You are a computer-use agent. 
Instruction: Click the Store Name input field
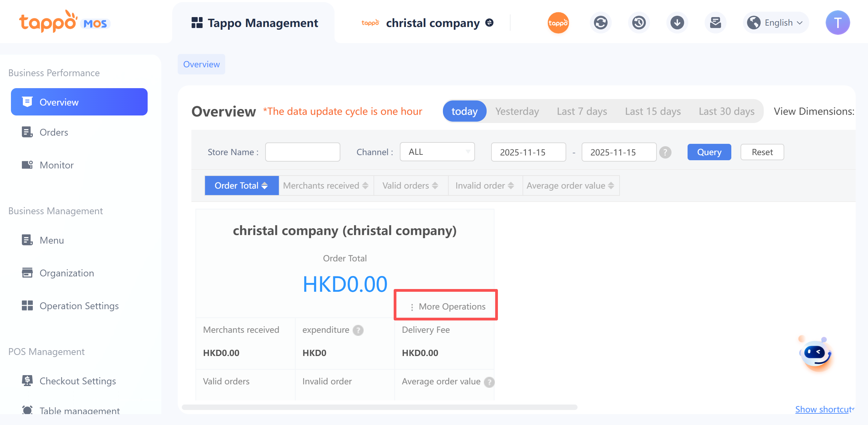click(x=302, y=152)
